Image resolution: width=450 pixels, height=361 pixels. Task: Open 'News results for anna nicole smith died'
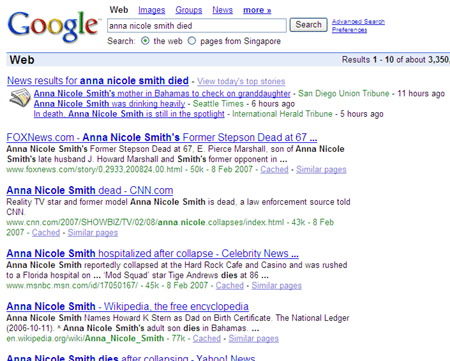coord(98,81)
